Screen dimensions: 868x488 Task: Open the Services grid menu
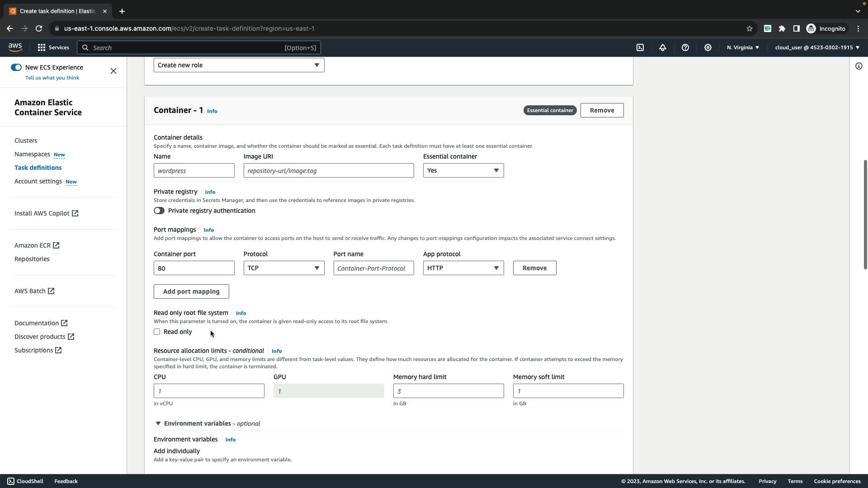click(53, 47)
